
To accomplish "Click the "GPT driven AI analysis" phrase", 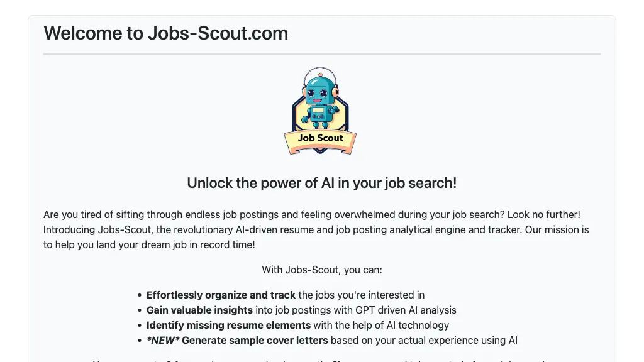I will tap(406, 310).
